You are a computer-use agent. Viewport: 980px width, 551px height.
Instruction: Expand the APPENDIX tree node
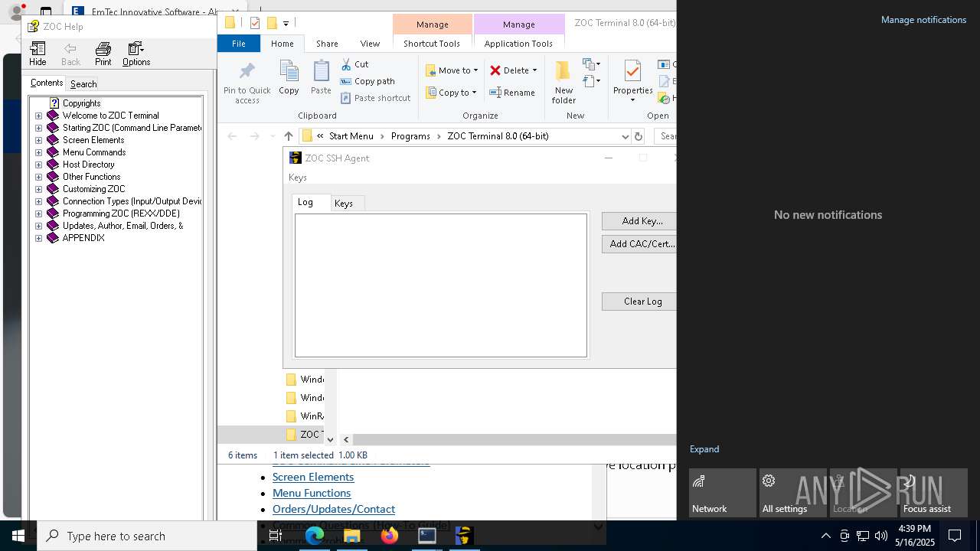[x=38, y=238]
